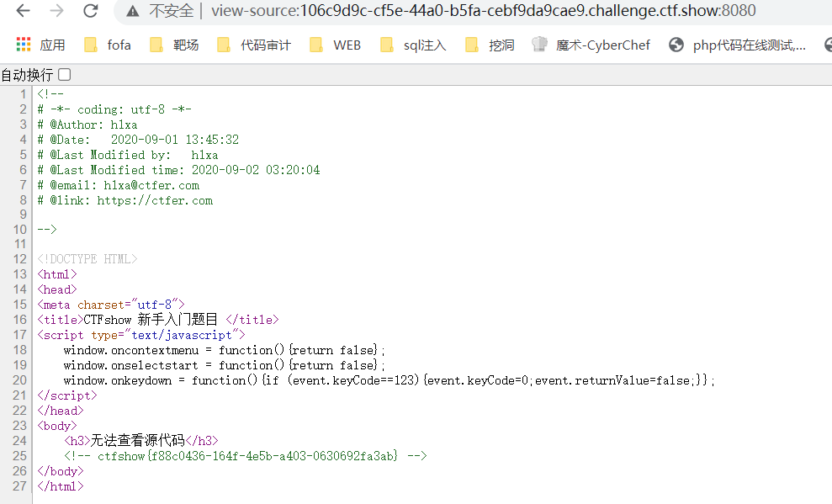
Task: Click the utf-8 charset attribute value
Action: click(x=155, y=305)
